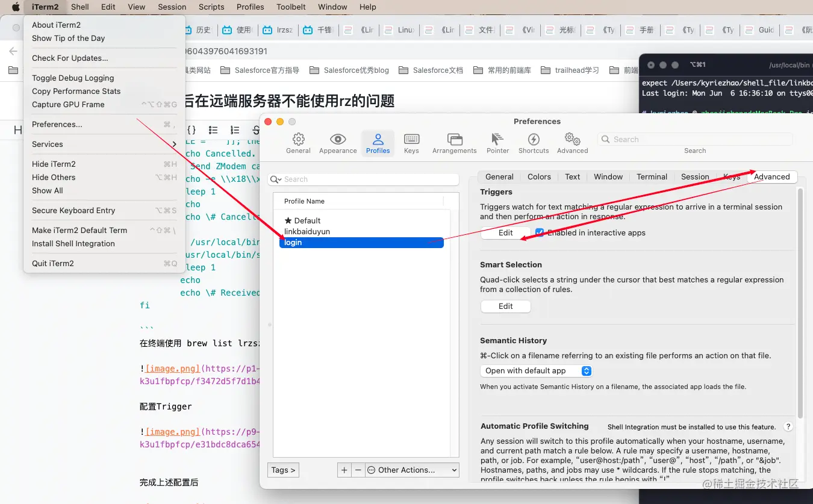
Task: Click the ordered list editor toolbar icon
Action: click(x=235, y=130)
